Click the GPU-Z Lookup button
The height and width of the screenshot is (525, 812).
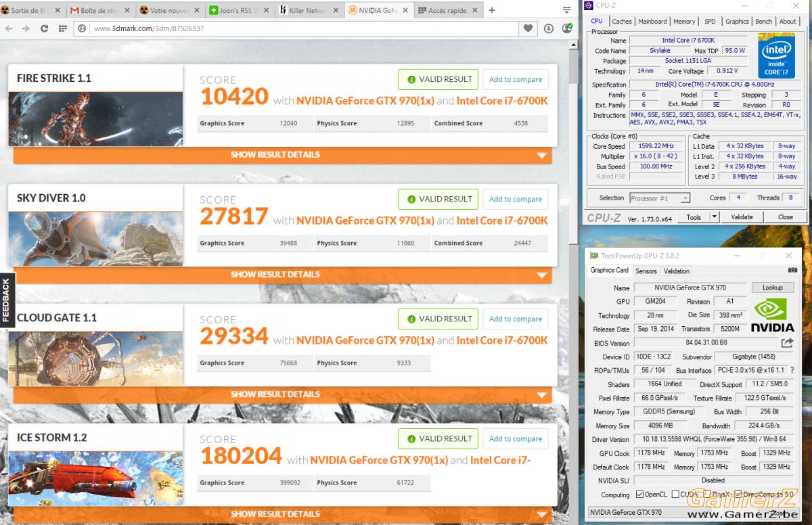point(772,288)
